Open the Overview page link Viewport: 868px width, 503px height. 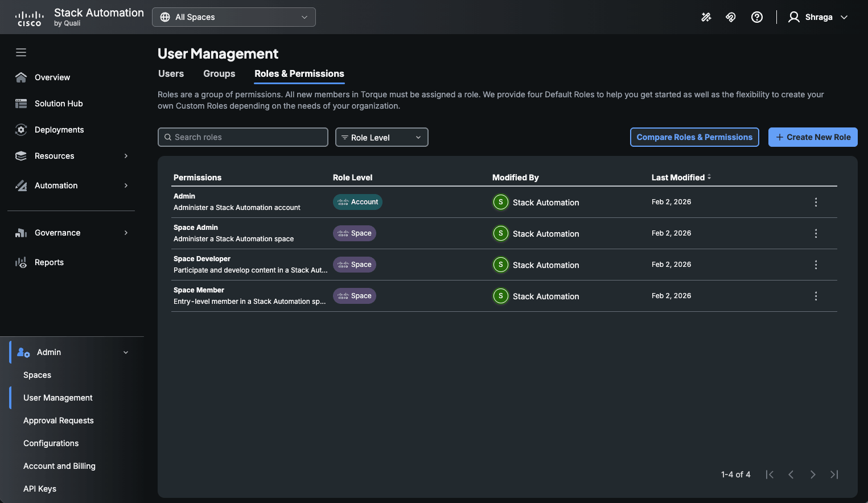click(x=52, y=77)
